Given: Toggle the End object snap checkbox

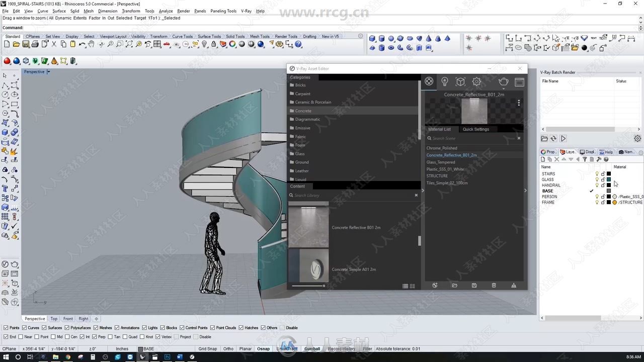Looking at the screenshot, I should (x=6, y=337).
